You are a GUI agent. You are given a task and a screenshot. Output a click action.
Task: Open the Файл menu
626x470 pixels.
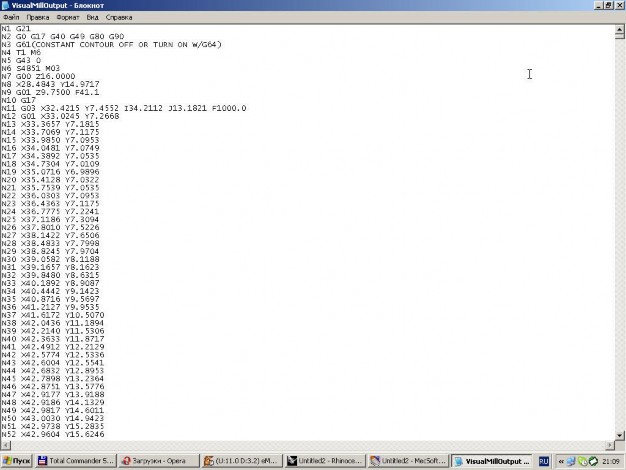[x=11, y=18]
